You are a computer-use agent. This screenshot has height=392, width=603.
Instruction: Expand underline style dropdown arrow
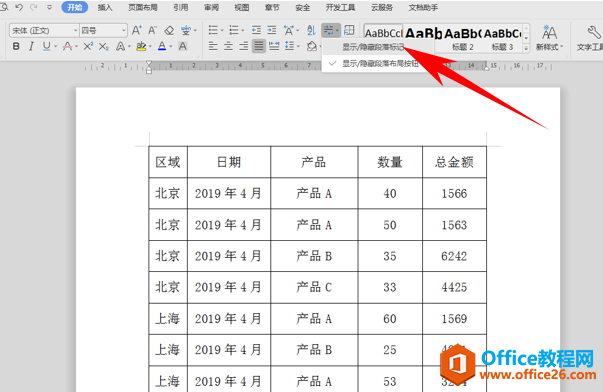56,47
